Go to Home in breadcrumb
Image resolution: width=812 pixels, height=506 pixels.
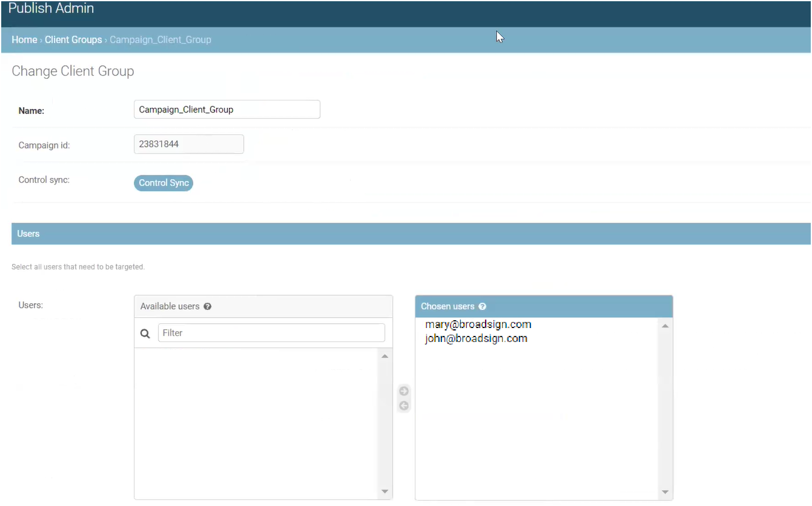tap(24, 39)
